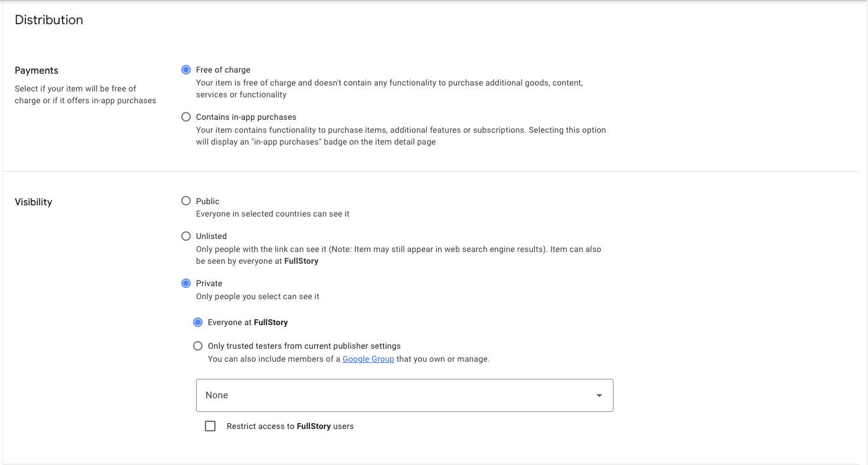Click 'Everyone in selected countries can see it' description

(x=273, y=214)
